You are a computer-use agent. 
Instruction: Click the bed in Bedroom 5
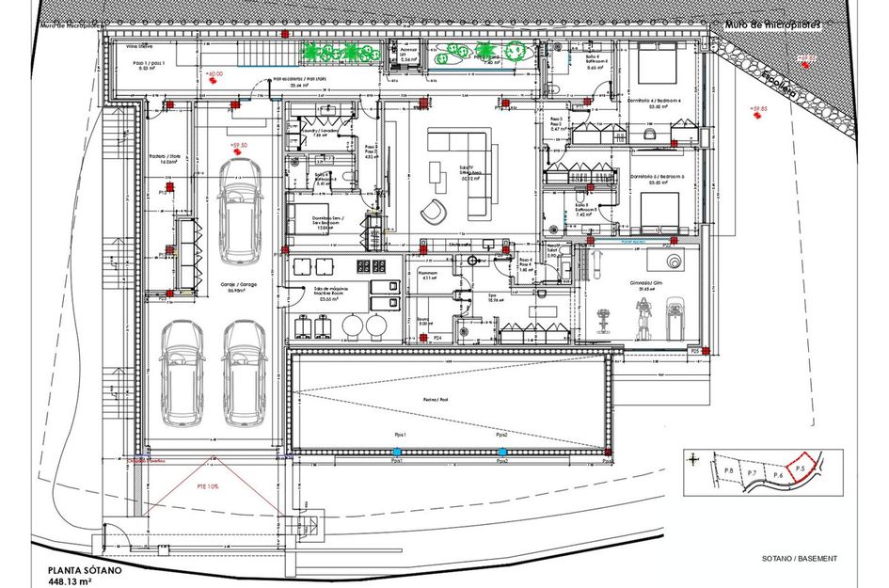tap(658, 214)
